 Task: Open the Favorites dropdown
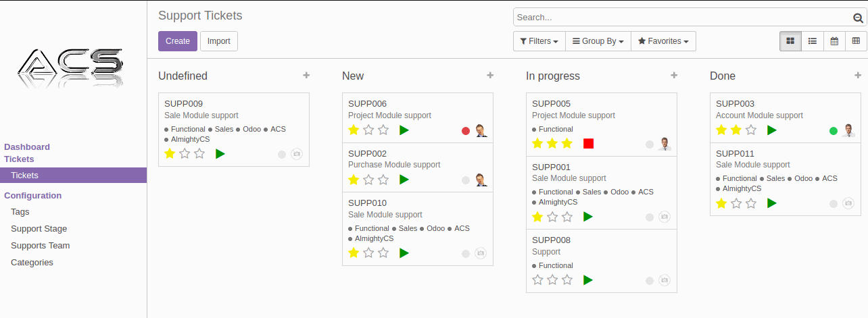(x=663, y=41)
